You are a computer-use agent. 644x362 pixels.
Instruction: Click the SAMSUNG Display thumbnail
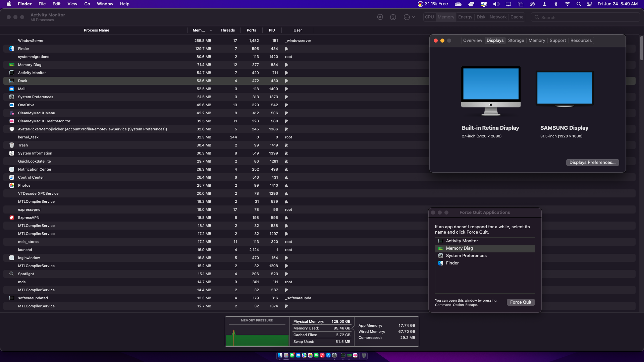(x=565, y=89)
